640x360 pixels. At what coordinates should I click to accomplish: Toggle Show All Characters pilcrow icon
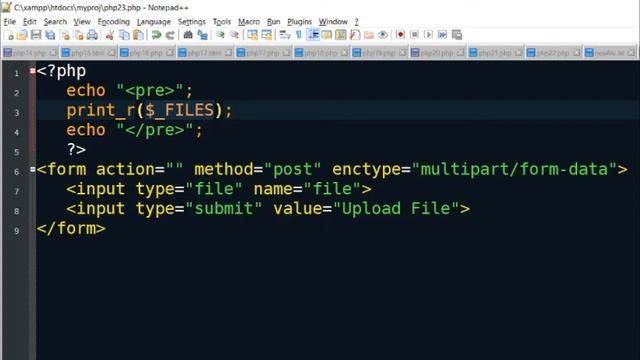point(298,35)
